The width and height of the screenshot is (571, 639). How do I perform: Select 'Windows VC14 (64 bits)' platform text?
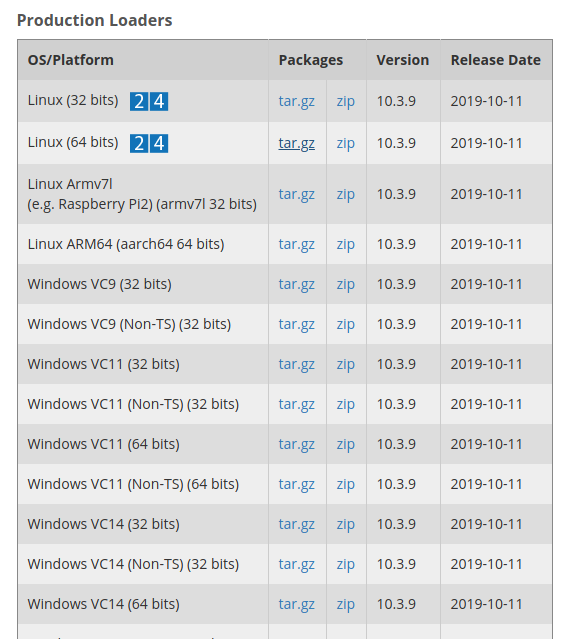click(104, 604)
